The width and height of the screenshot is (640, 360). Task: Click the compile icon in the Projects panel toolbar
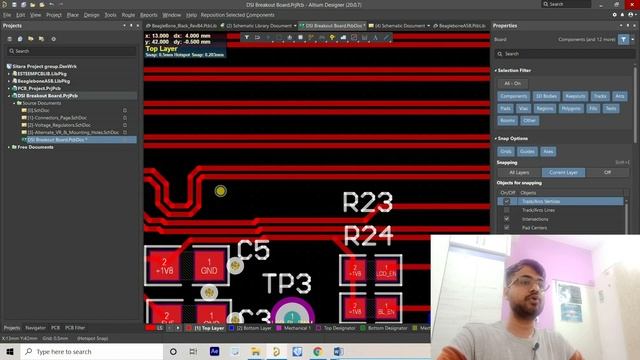20,39
